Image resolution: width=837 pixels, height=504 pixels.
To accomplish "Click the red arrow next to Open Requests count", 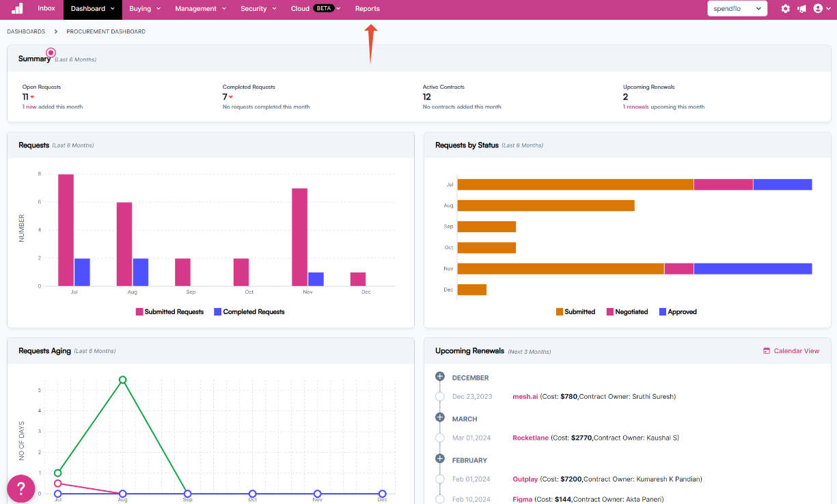I will [32, 98].
